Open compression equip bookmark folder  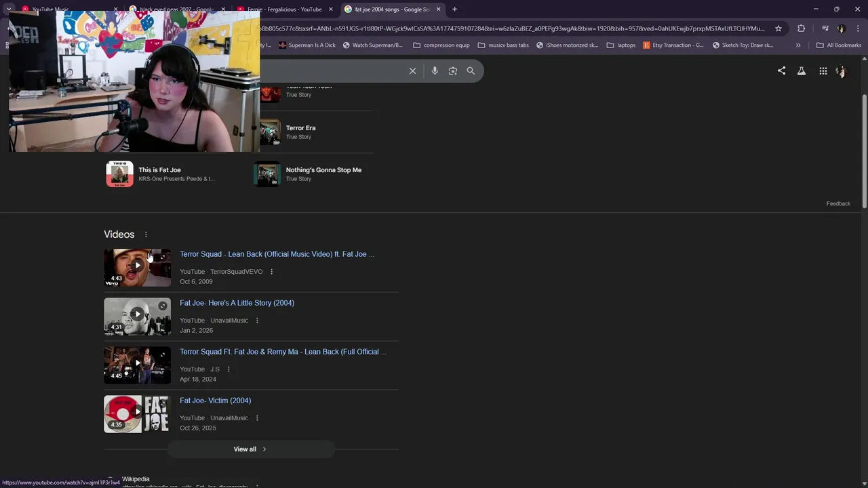tap(441, 45)
